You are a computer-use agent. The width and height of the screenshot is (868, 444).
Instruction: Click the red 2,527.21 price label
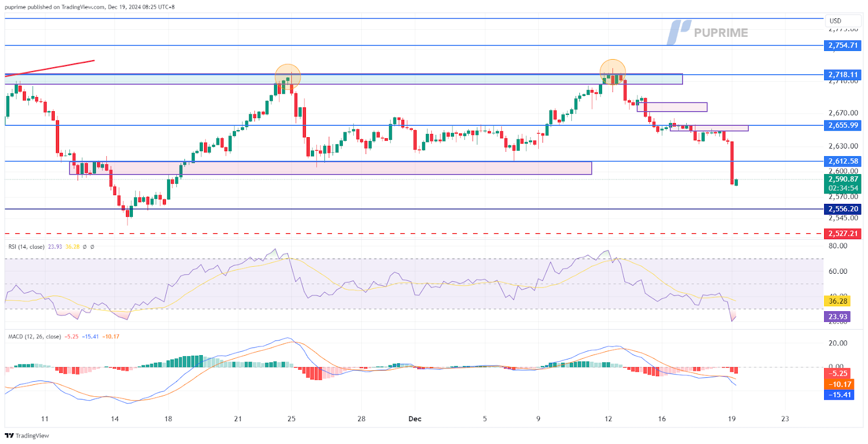[843, 234]
